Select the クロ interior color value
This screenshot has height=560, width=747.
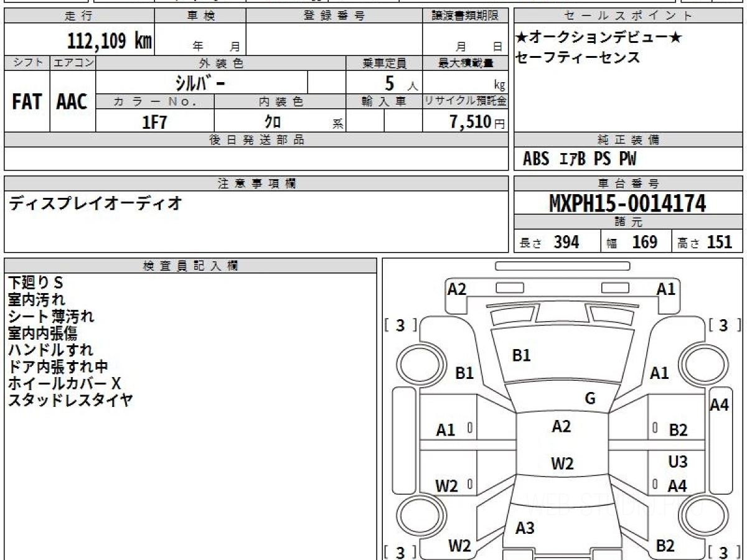click(x=273, y=121)
